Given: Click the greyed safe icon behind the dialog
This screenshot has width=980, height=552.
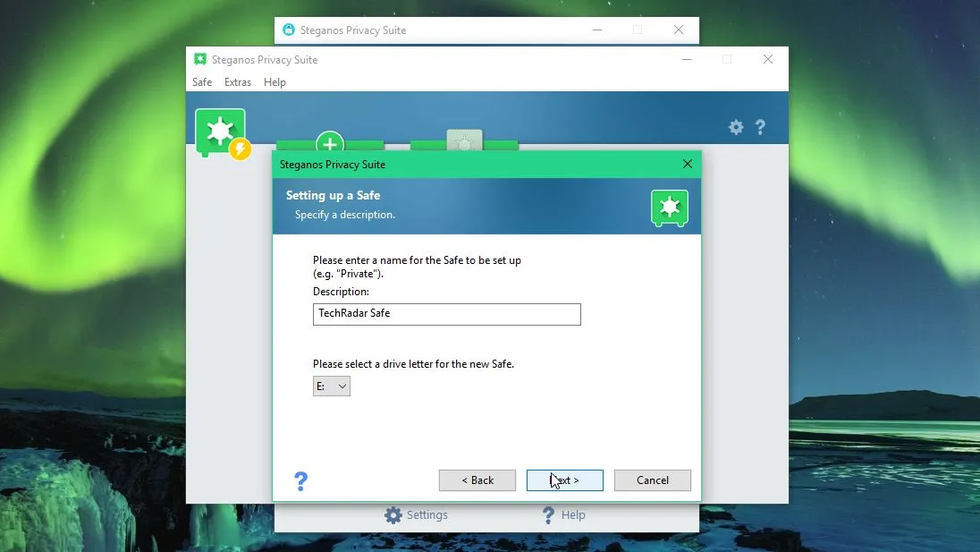Looking at the screenshot, I should pyautogui.click(x=464, y=140).
